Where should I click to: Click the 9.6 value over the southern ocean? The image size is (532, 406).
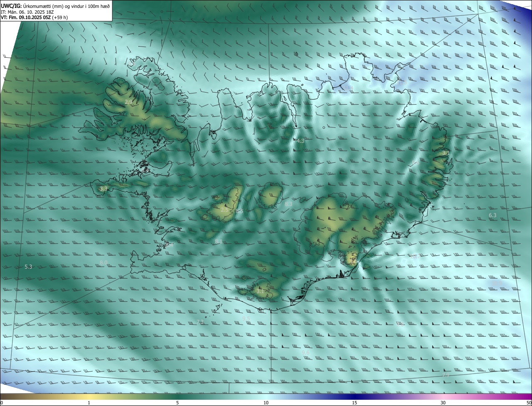[x=305, y=353]
